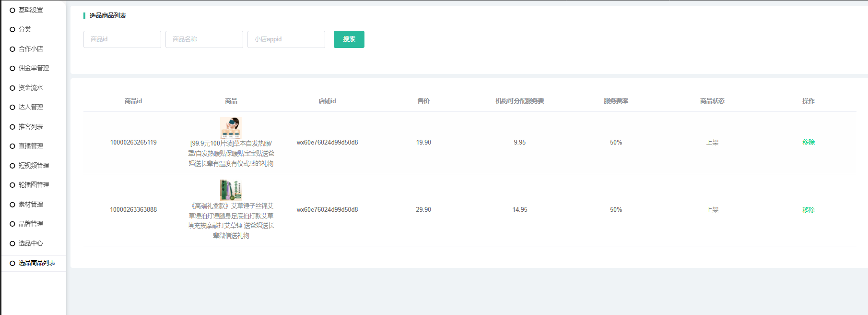This screenshot has width=868, height=315.
Task: Open 基础设置 in the sidebar
Action: (31, 10)
